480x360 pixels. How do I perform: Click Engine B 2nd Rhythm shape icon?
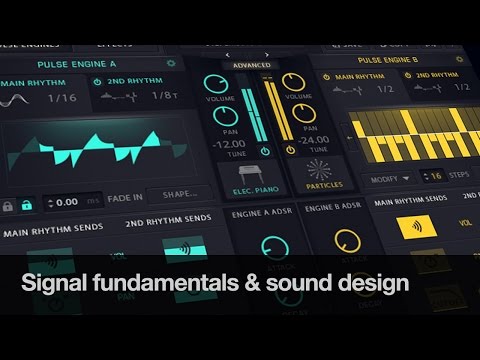coord(427,88)
